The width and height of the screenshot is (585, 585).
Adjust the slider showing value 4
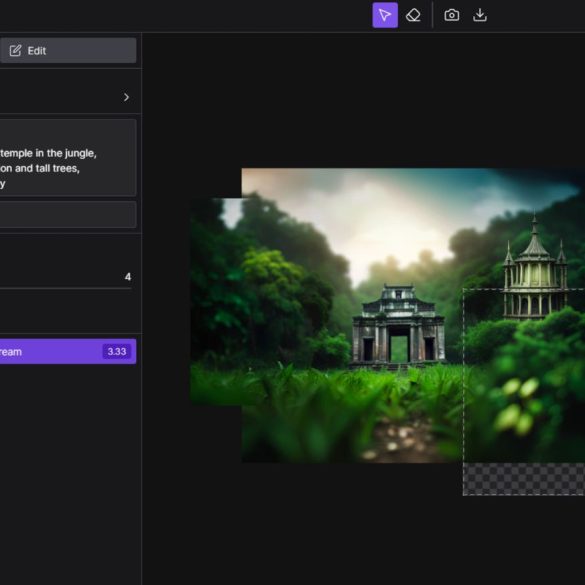coord(65,288)
